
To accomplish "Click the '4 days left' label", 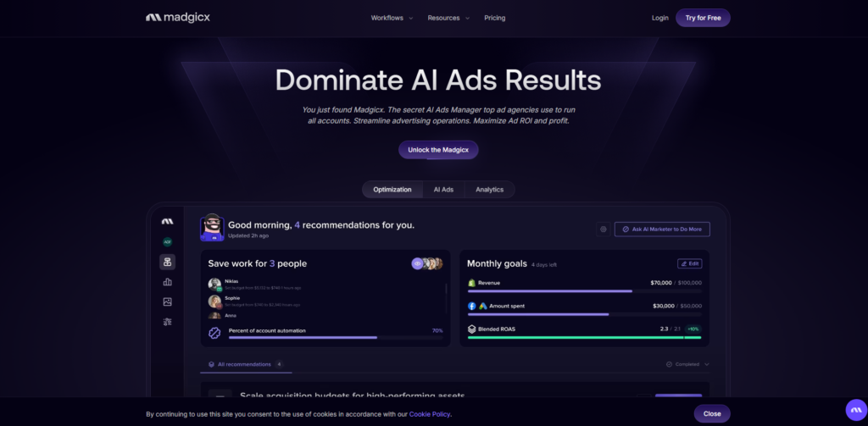I will coord(544,265).
